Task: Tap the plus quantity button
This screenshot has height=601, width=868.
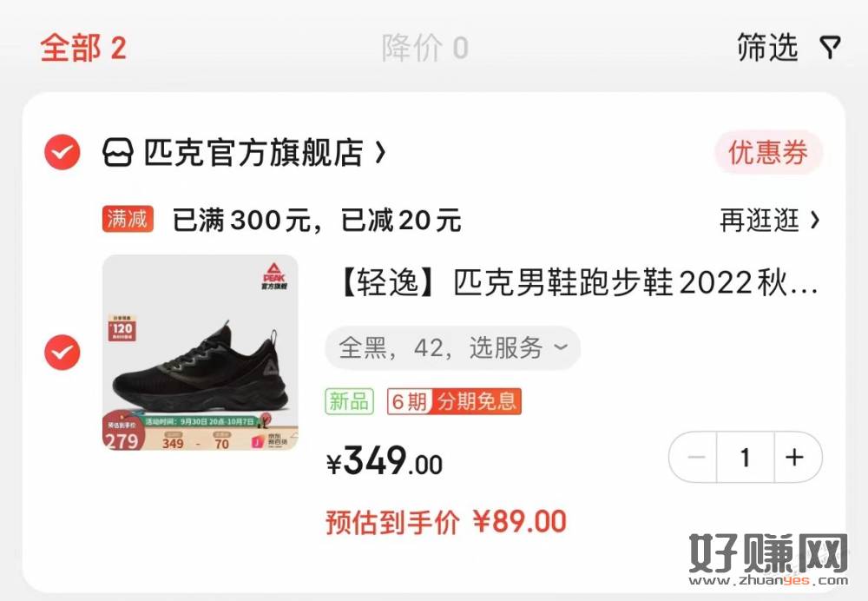Action: 797,457
